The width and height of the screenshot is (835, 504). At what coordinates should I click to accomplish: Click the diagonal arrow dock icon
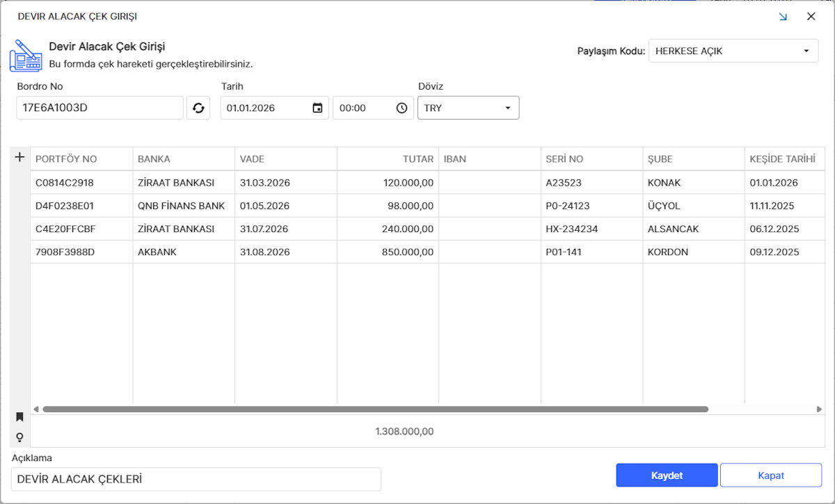point(783,17)
